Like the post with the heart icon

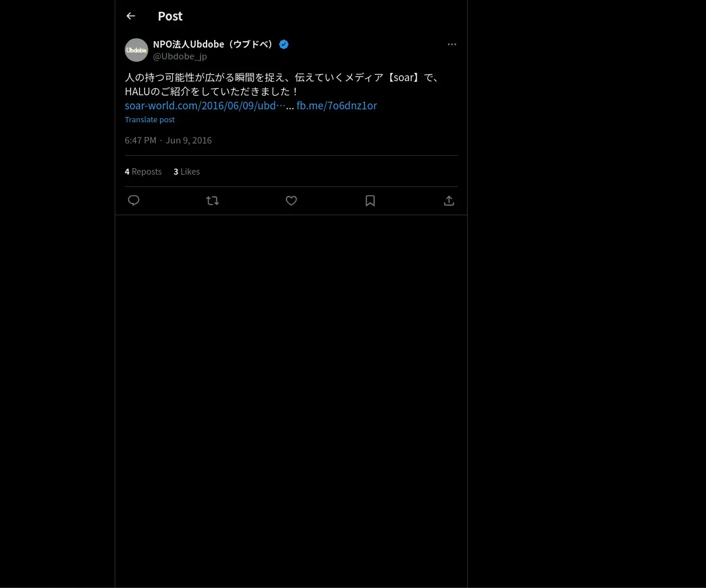(x=291, y=201)
